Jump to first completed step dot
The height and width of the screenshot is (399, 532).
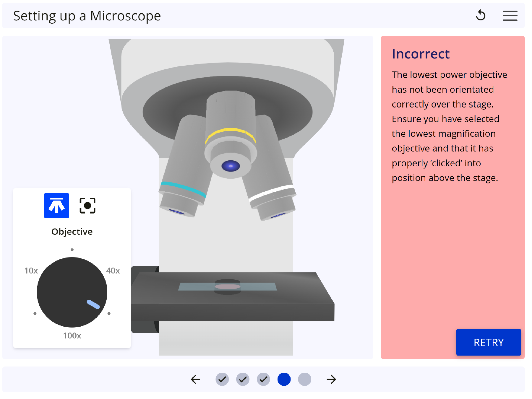(x=222, y=379)
